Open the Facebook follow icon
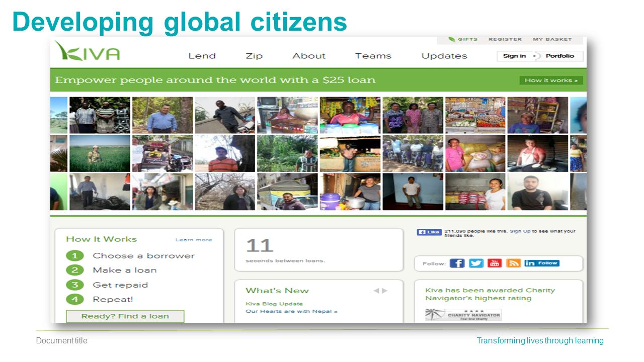The height and width of the screenshot is (362, 644). [457, 263]
